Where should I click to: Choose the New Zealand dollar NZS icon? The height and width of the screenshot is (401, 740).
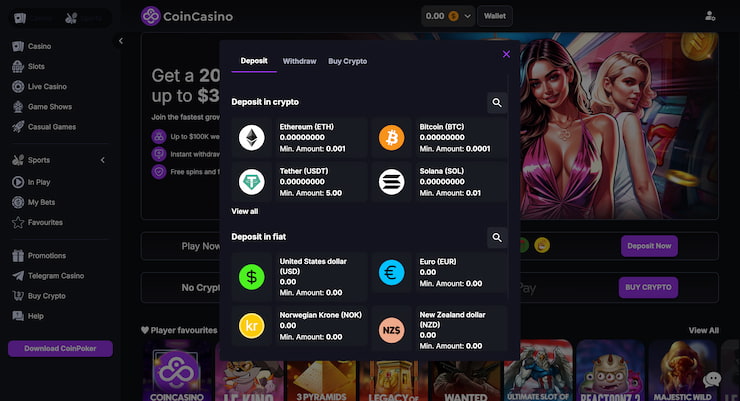click(x=392, y=330)
